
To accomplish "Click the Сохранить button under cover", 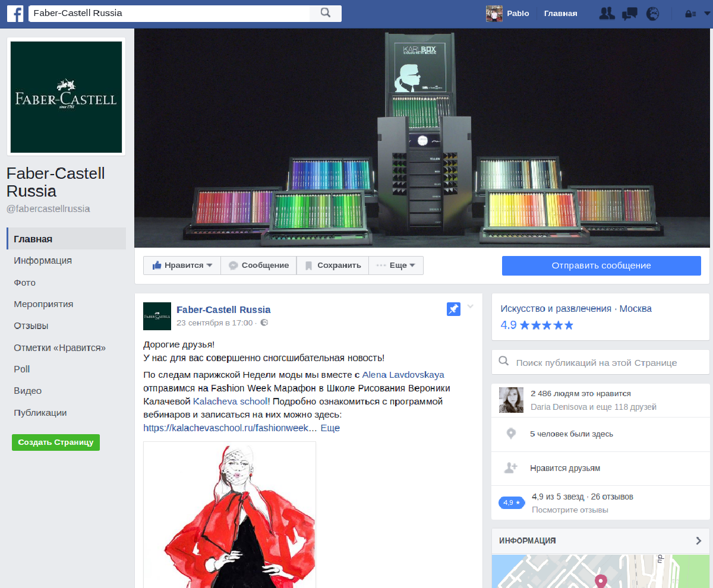I will click(x=333, y=265).
